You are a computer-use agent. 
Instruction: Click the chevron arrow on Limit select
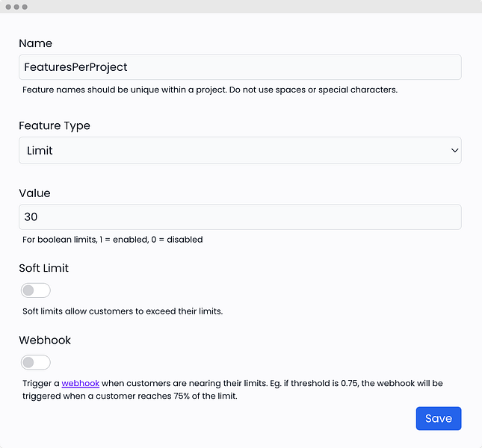454,151
